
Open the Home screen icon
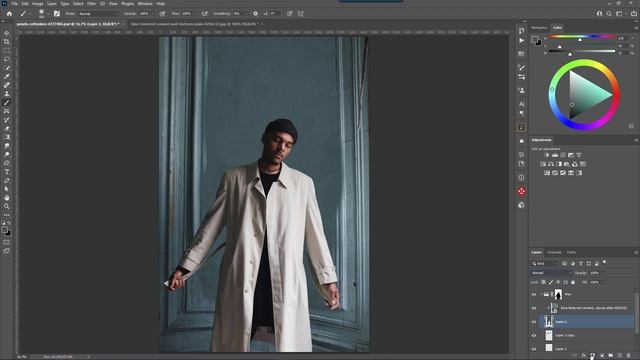click(x=9, y=13)
